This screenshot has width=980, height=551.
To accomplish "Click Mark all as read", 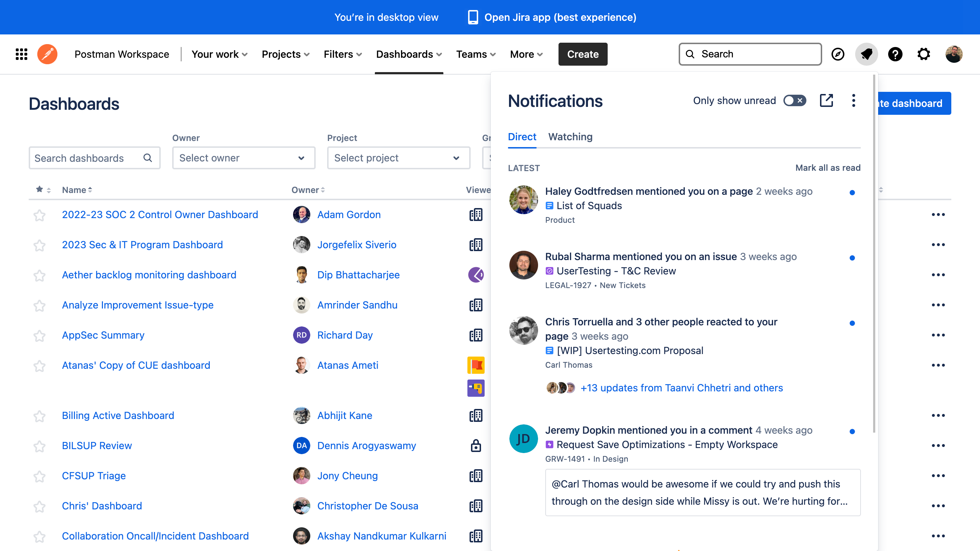I will 828,168.
